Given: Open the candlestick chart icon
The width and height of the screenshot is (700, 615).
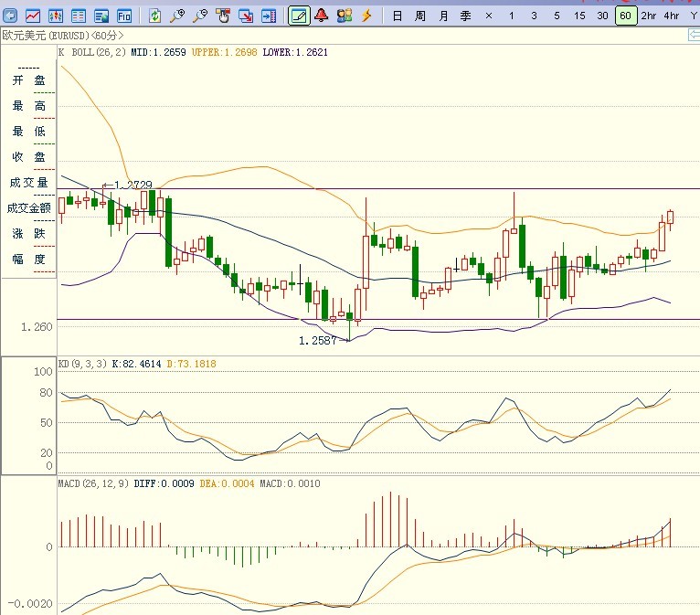Looking at the screenshot, I should pyautogui.click(x=56, y=16).
